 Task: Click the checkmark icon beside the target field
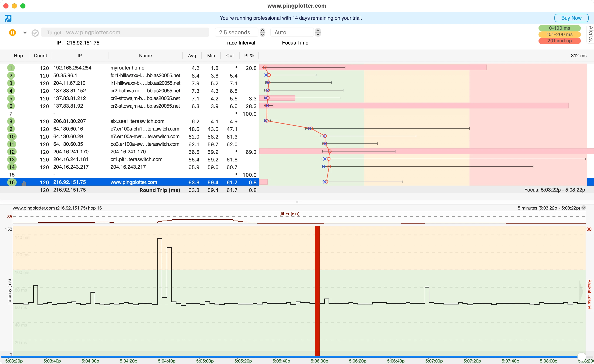coord(35,33)
